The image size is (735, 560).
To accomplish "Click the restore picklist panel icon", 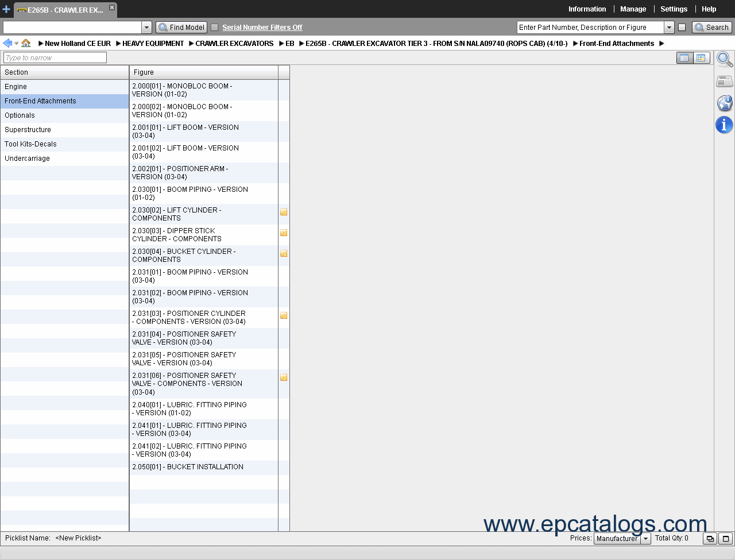I will pyautogui.click(x=710, y=539).
